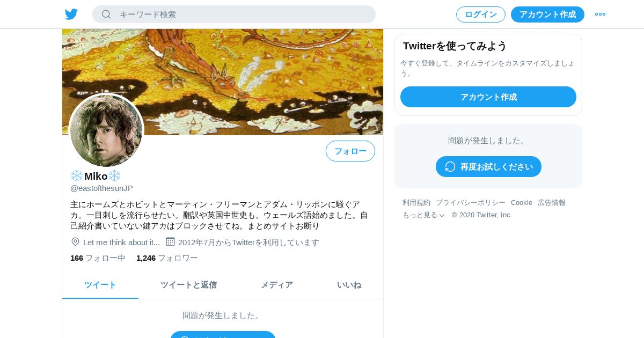Click the ログイン button
The height and width of the screenshot is (338, 644).
tap(481, 14)
